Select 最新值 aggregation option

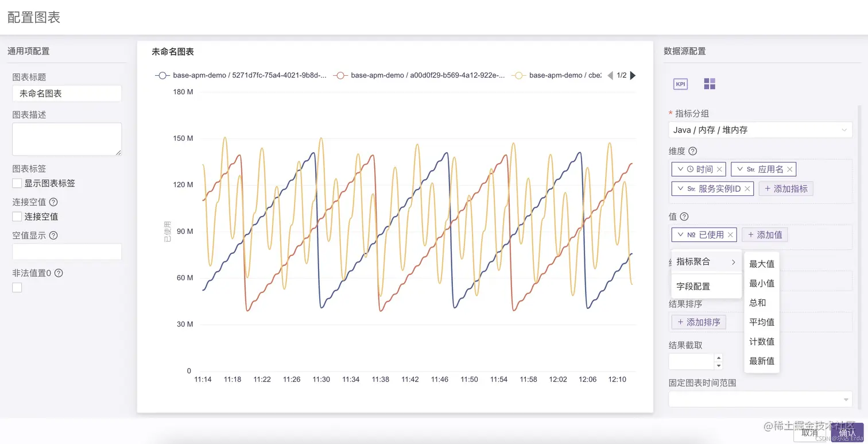click(762, 361)
